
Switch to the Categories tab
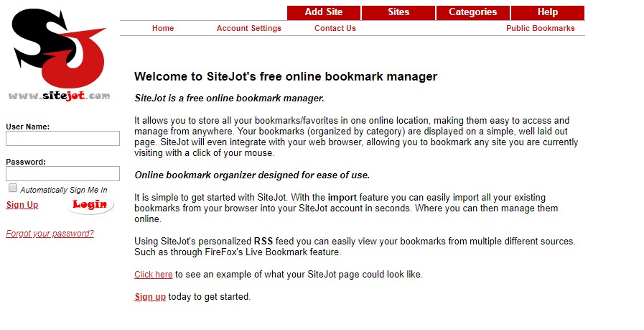click(x=472, y=12)
